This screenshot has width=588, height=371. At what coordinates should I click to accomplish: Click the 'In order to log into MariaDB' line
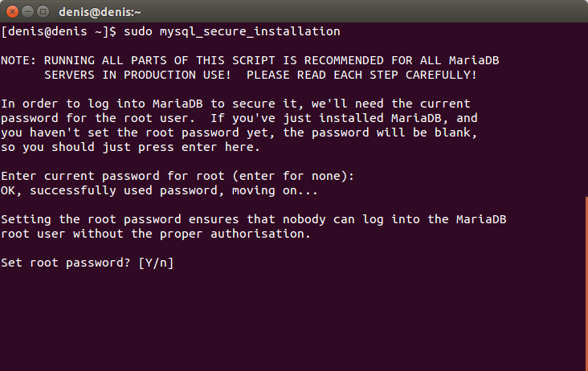tap(235, 104)
